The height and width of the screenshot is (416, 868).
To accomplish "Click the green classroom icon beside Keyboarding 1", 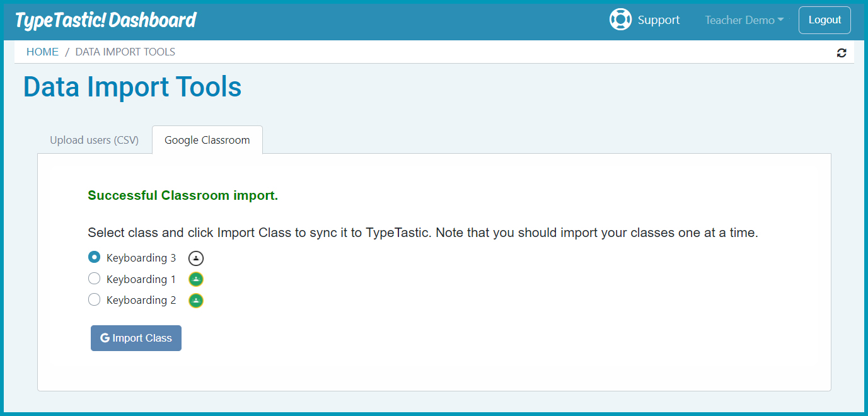I will 197,279.
